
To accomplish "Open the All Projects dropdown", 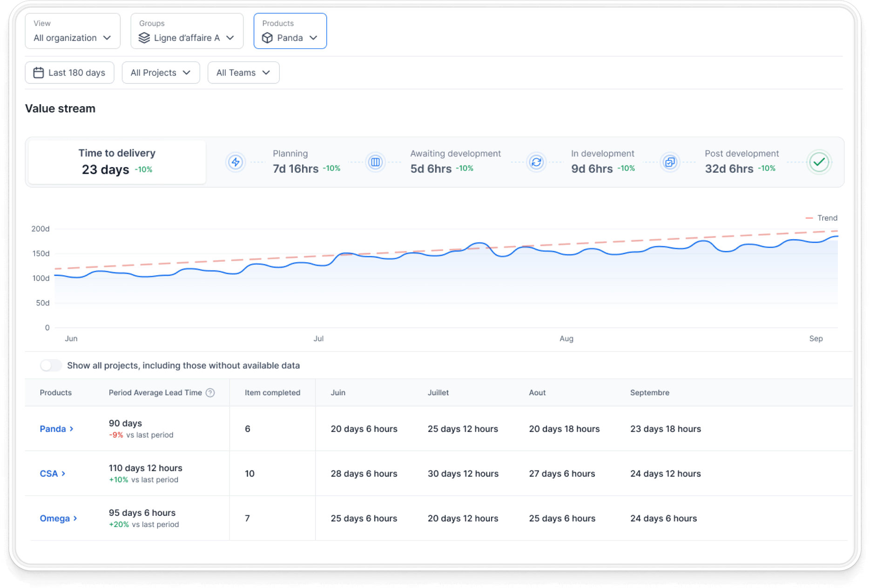I will 161,72.
